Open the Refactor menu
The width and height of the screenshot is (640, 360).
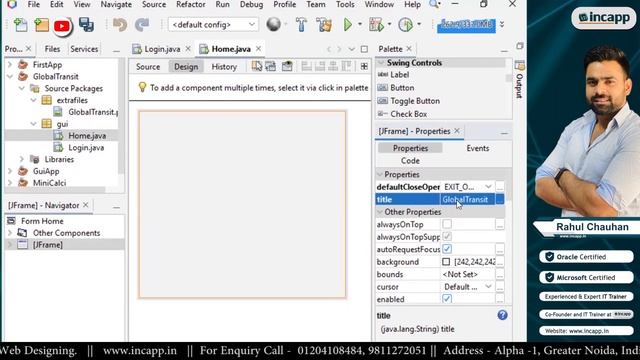click(191, 4)
